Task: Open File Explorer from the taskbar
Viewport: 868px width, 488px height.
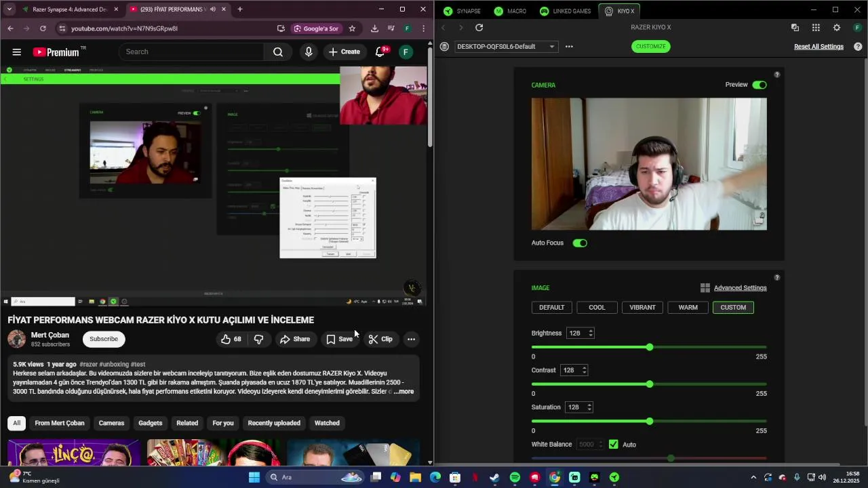Action: [415, 478]
